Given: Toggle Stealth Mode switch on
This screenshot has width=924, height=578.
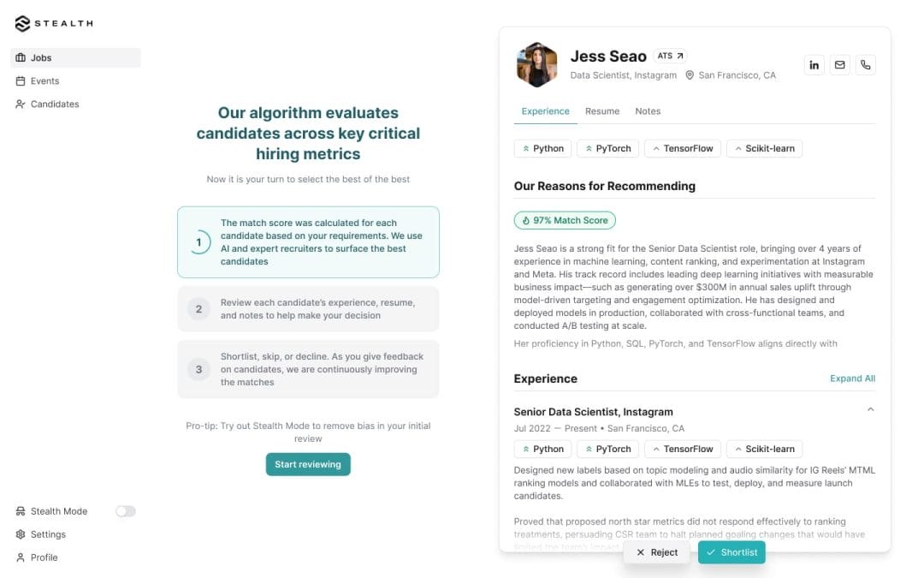Looking at the screenshot, I should tap(125, 510).
